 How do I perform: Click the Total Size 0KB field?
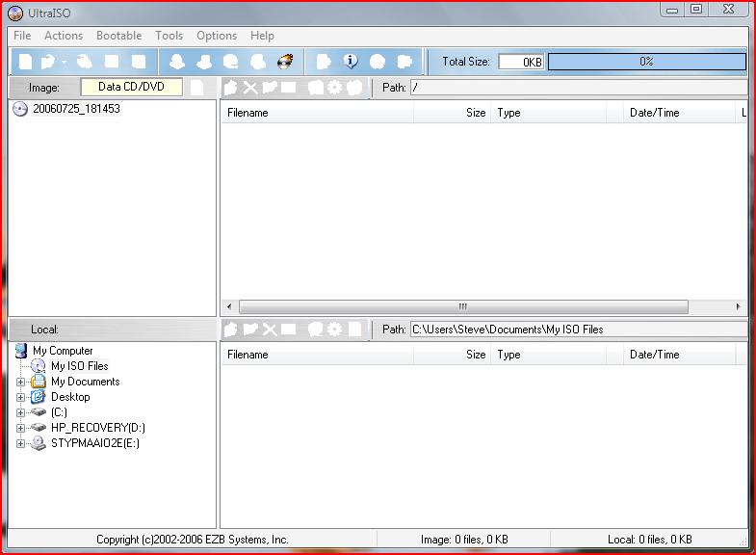click(521, 62)
